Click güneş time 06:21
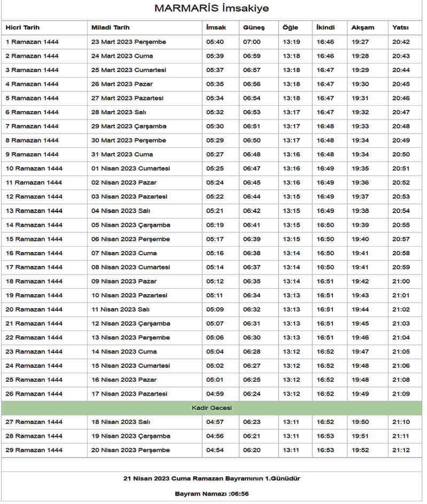This screenshot has height=504, width=427. tap(252, 436)
